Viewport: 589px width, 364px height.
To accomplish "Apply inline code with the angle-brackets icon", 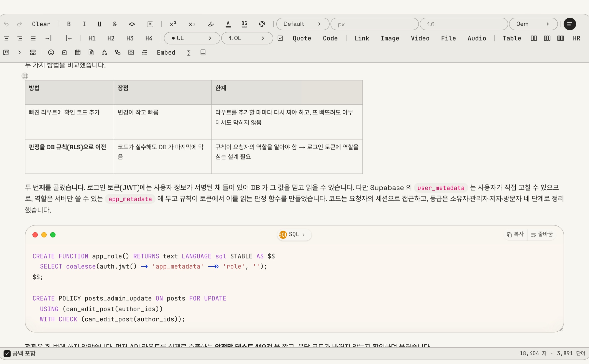I will pos(132,24).
